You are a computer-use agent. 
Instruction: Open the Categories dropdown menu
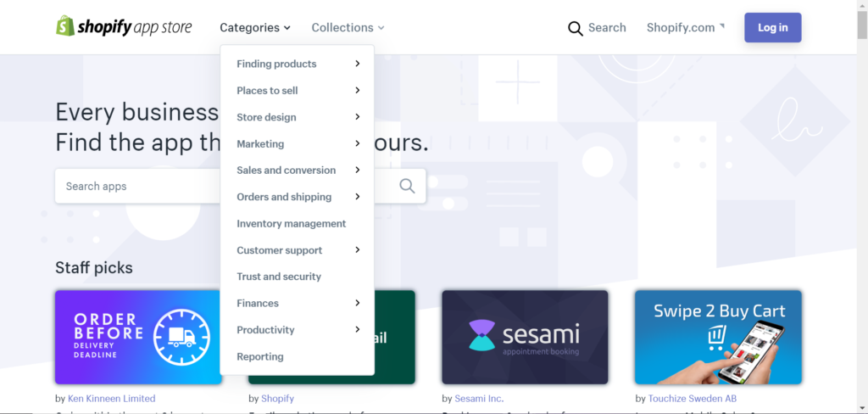click(x=255, y=28)
